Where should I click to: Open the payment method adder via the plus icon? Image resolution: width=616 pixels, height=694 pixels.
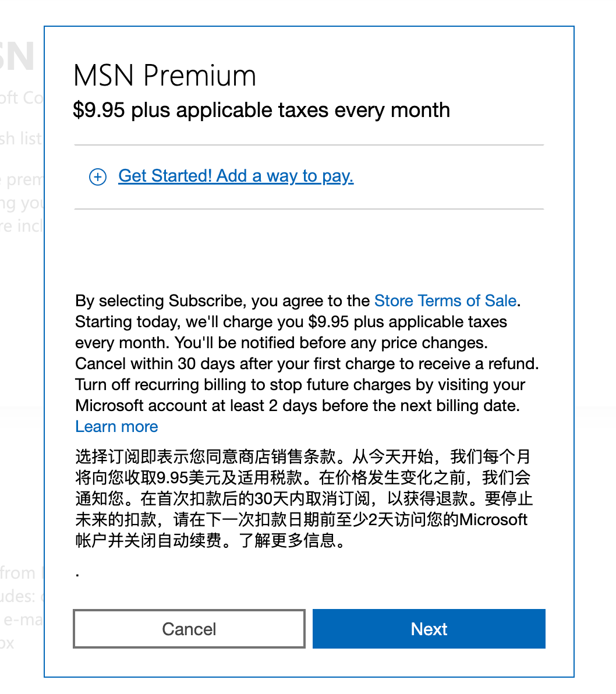click(x=97, y=176)
